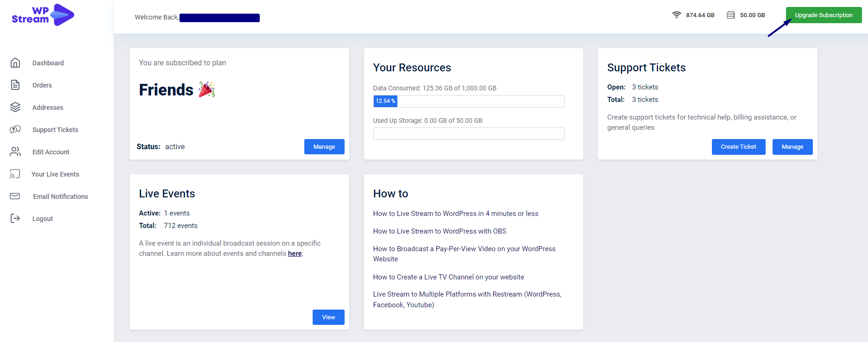Click the data consumed progress bar

click(x=468, y=101)
